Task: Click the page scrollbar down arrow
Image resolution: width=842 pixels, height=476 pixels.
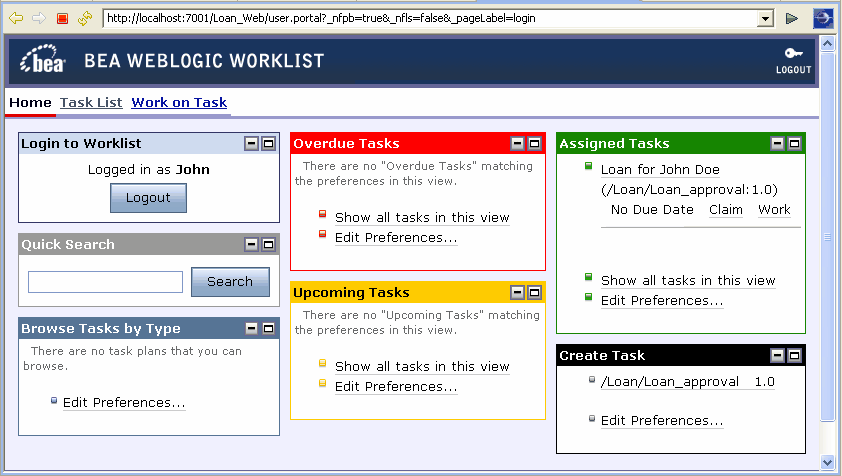Action: point(828,462)
